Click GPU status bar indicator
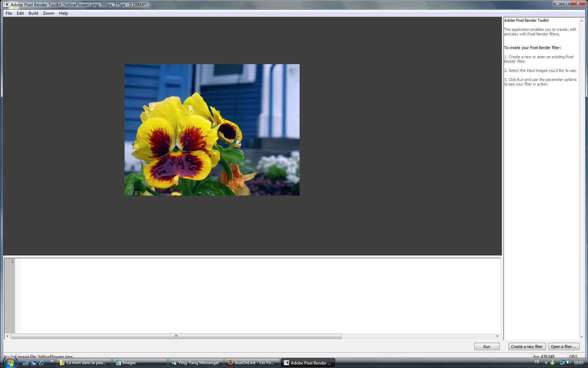The width and height of the screenshot is (588, 368). (573, 356)
